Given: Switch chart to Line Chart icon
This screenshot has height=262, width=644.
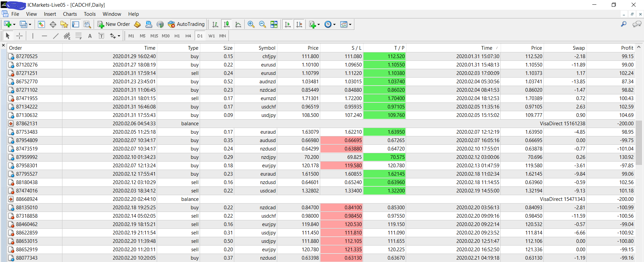Looking at the screenshot, I should (238, 24).
